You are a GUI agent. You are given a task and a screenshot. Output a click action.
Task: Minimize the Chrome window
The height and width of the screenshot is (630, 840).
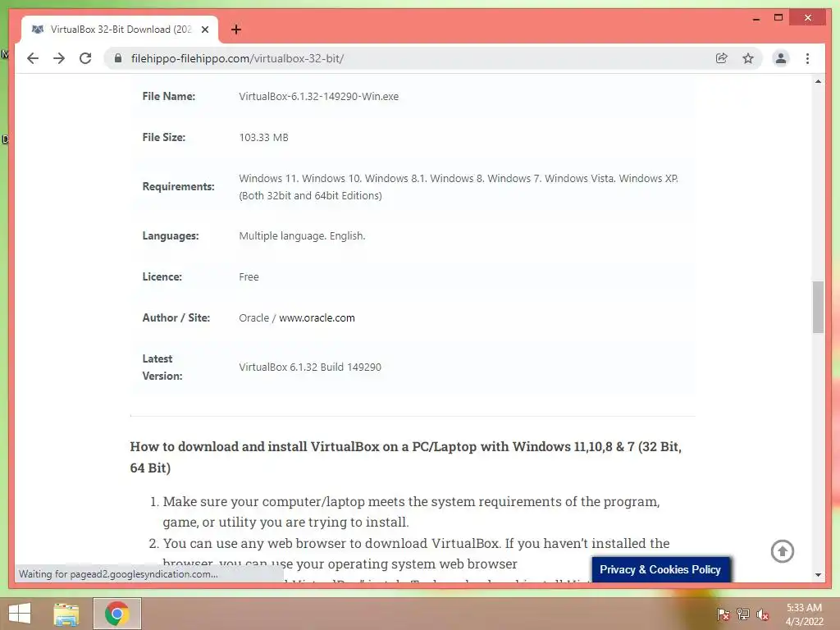pos(756,18)
